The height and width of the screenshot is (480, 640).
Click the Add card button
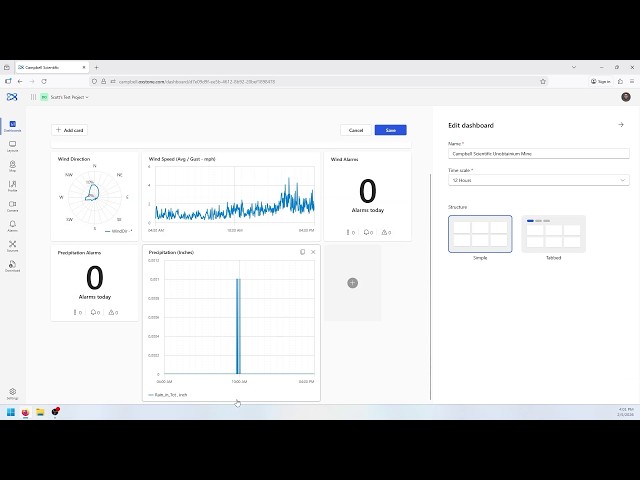[x=69, y=130]
